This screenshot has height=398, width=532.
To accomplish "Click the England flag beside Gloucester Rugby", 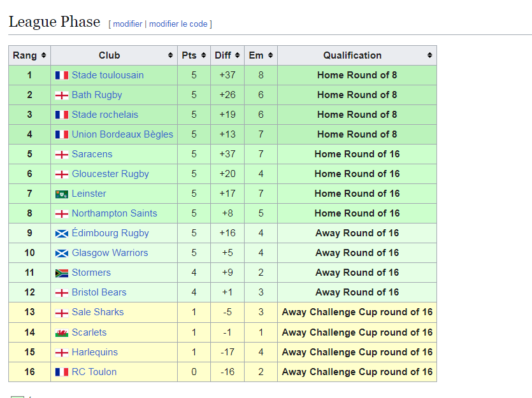I will 62,174.
